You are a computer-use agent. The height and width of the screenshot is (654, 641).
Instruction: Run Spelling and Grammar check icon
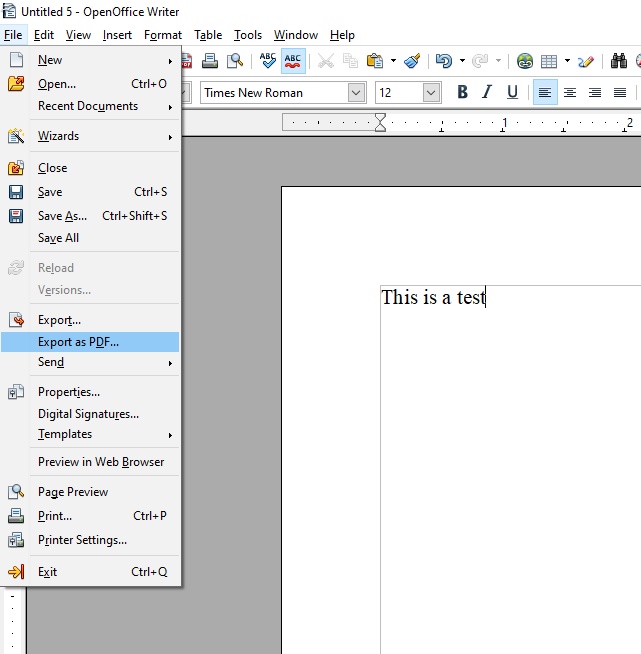pos(268,61)
